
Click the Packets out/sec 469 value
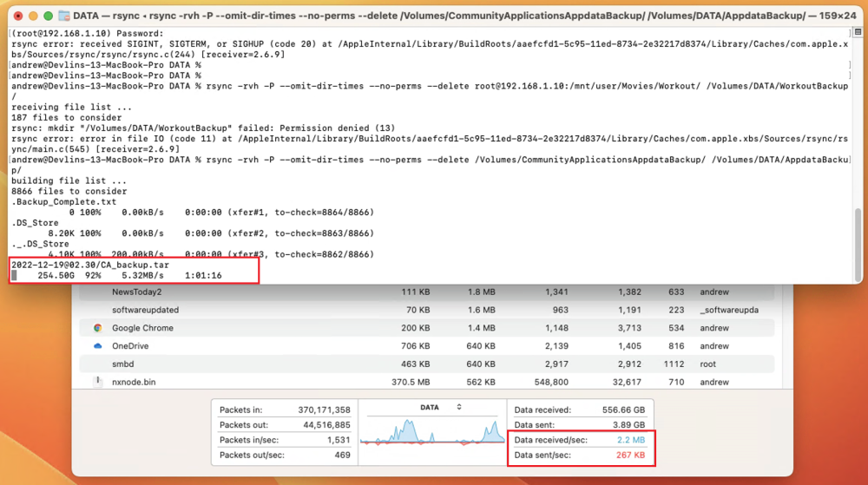point(342,455)
